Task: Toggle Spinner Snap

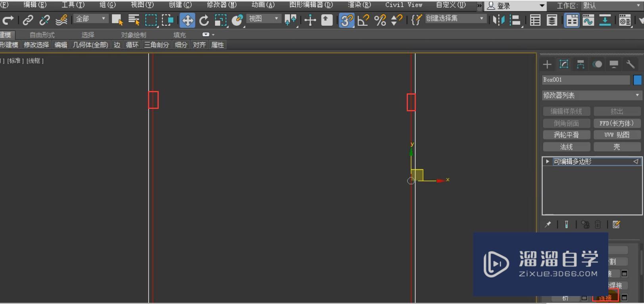Action: tap(396, 20)
